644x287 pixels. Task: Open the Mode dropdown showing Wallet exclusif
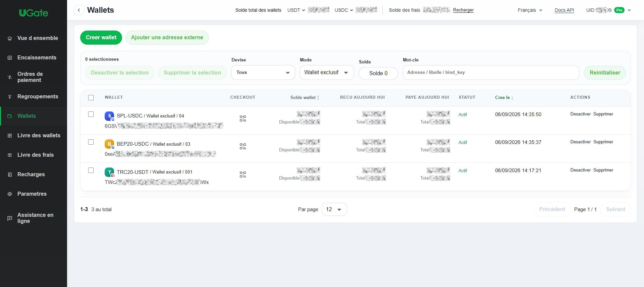click(x=327, y=73)
